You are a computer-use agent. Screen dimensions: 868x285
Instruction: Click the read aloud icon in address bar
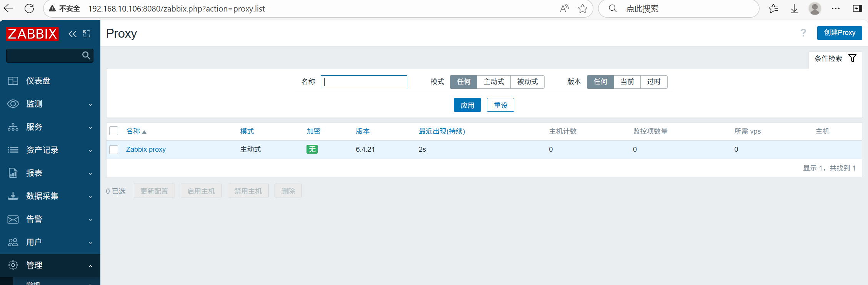564,8
